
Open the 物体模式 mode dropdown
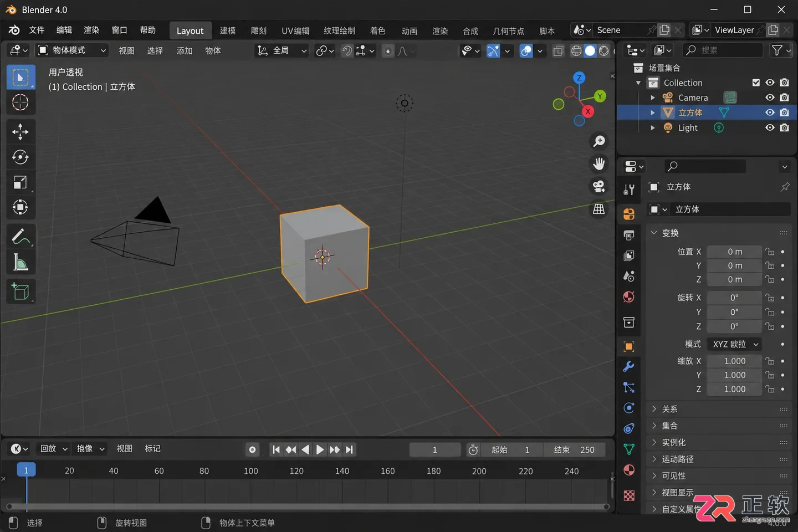(71, 50)
